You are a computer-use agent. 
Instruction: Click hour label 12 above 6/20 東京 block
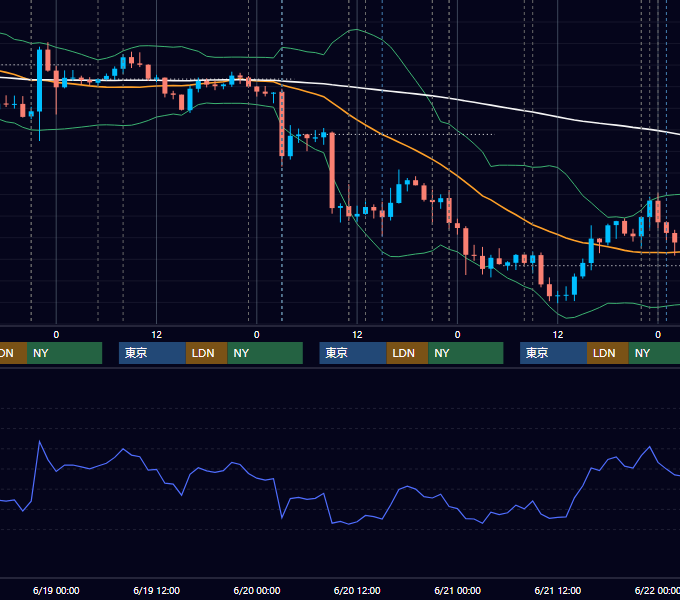[357, 335]
